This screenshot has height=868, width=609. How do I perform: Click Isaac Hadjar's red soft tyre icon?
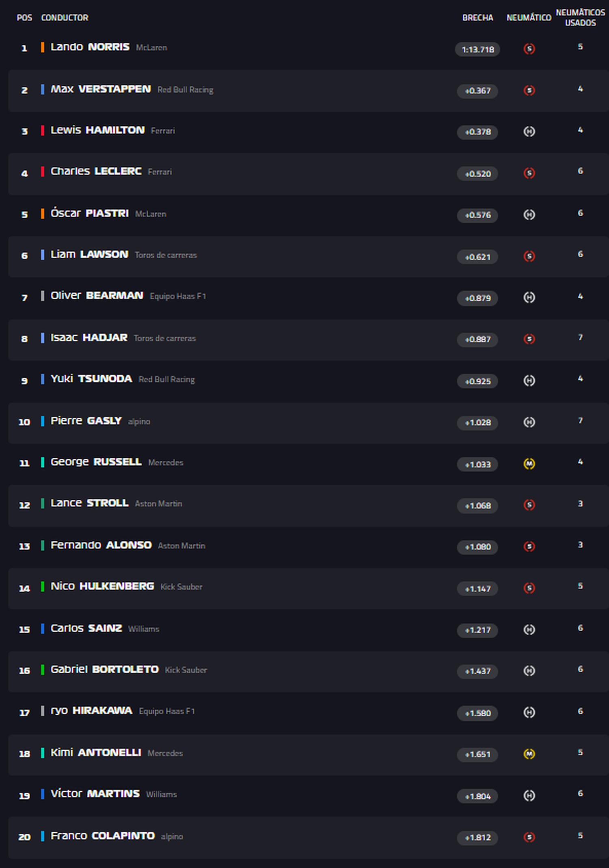(x=529, y=339)
